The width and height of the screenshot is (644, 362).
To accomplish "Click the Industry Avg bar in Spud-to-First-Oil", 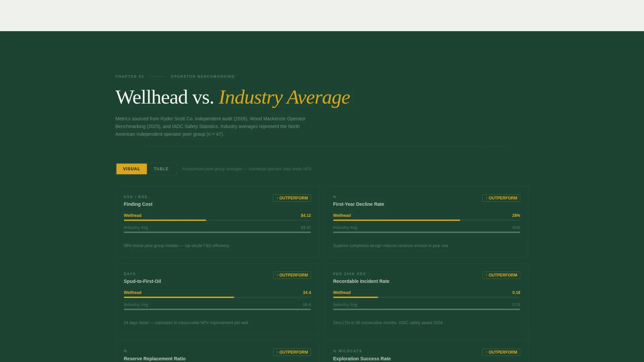I will click(217, 309).
